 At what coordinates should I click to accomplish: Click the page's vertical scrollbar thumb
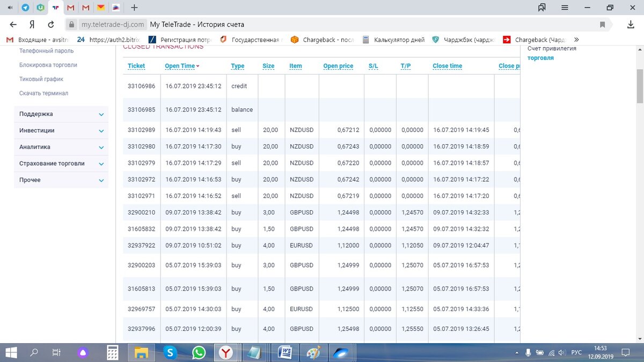[x=640, y=86]
